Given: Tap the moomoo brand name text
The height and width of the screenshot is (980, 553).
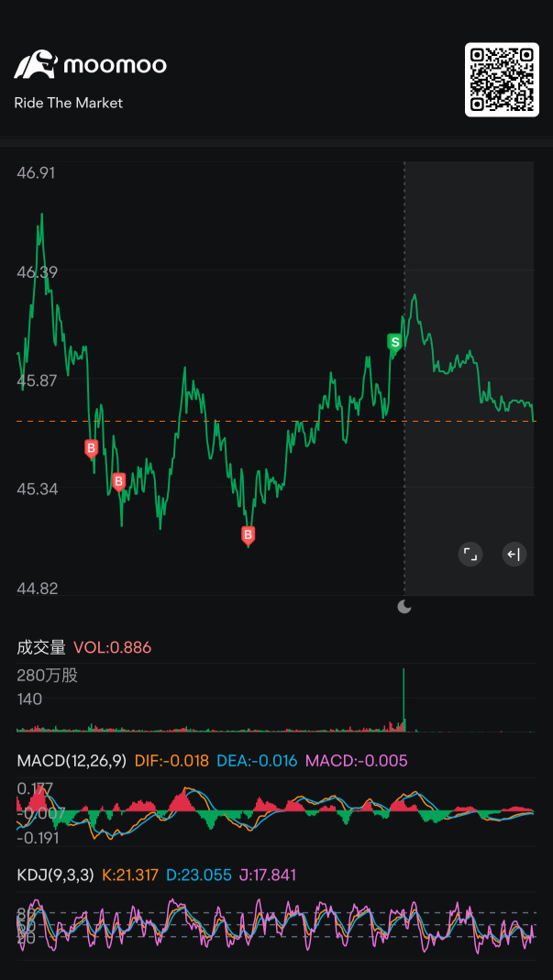Looking at the screenshot, I should pos(116,65).
